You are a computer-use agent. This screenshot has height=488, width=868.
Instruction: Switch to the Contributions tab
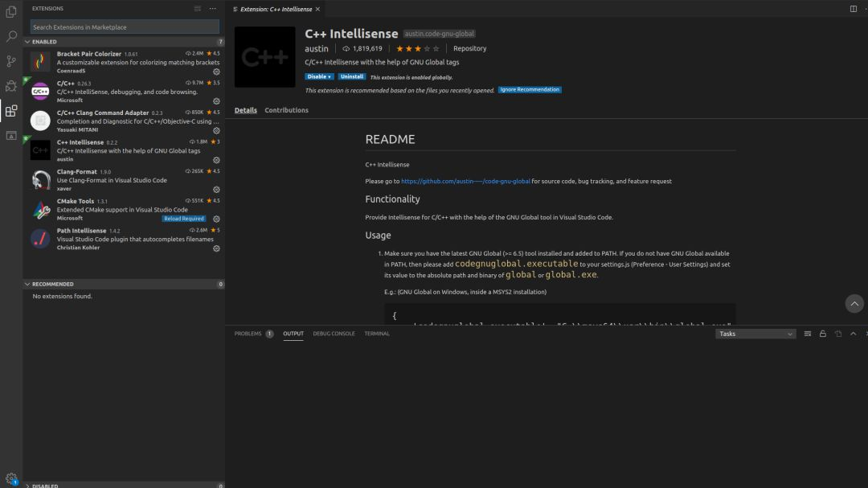pos(286,110)
